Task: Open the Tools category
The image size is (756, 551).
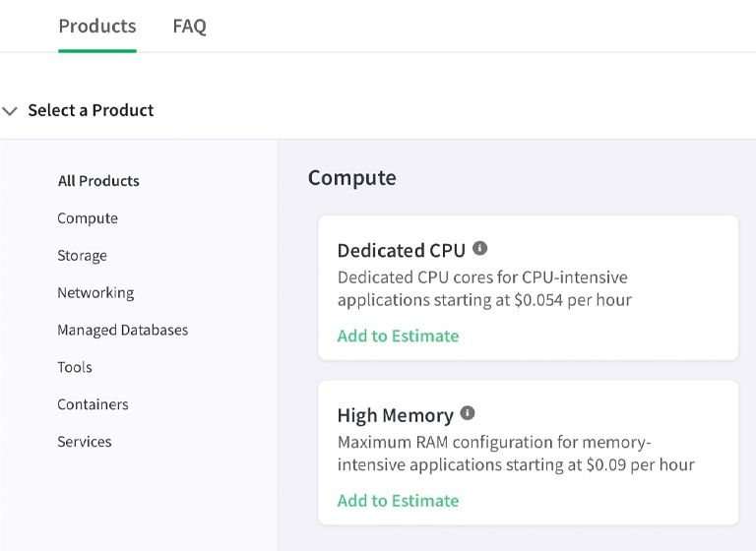Action: 75,368
